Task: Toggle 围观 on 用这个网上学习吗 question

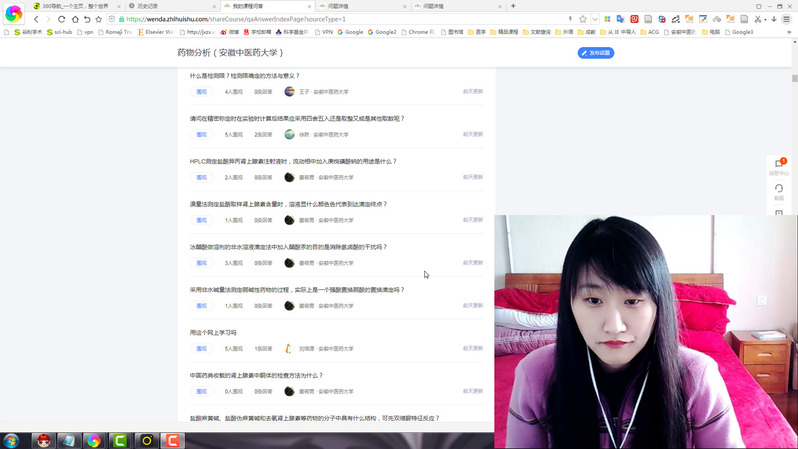Action: click(x=201, y=349)
